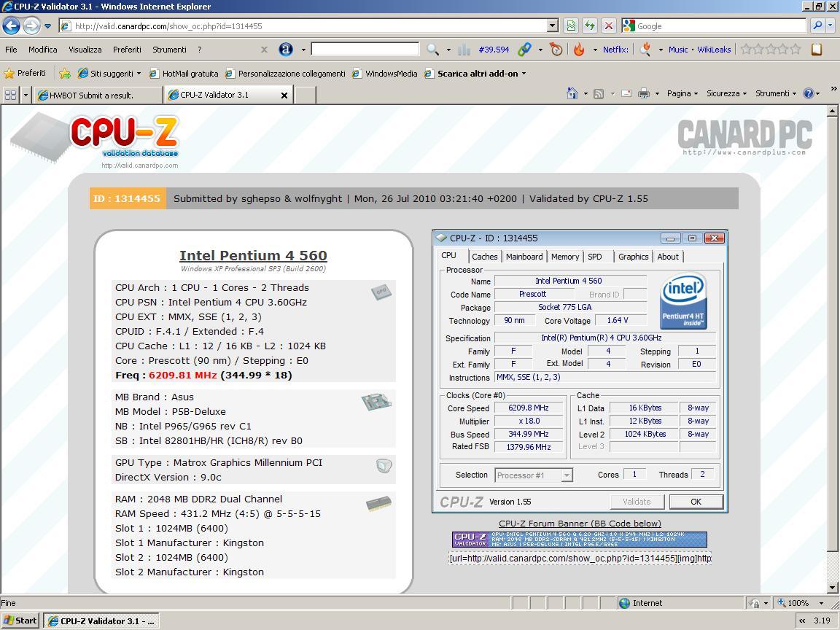Click the add to favorites bar star icon

pos(65,74)
